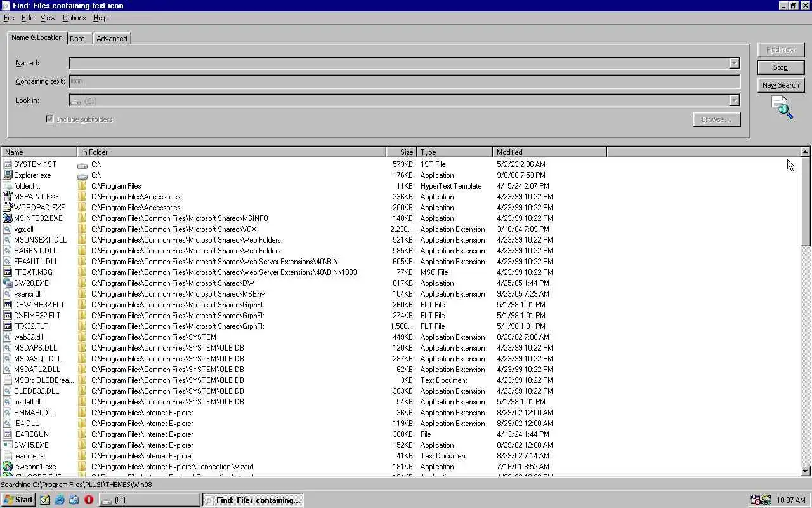Launch Internet Explorer from Quick Launch

60,500
